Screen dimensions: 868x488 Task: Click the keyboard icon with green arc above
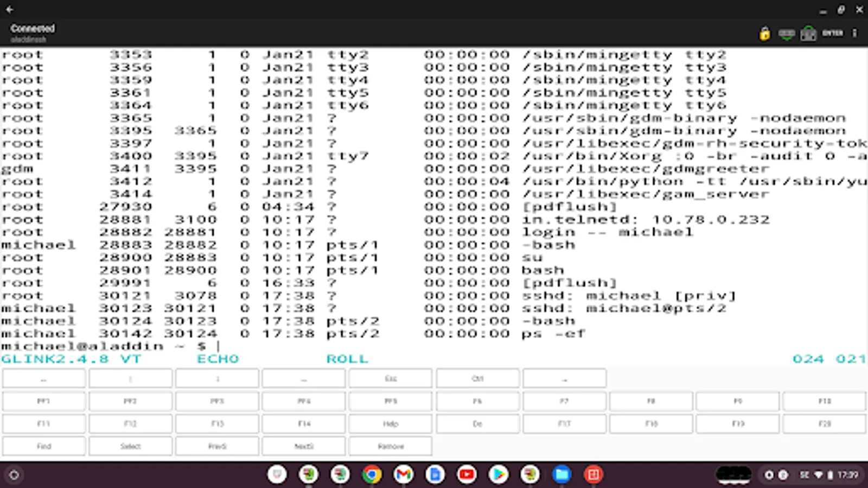pos(808,34)
